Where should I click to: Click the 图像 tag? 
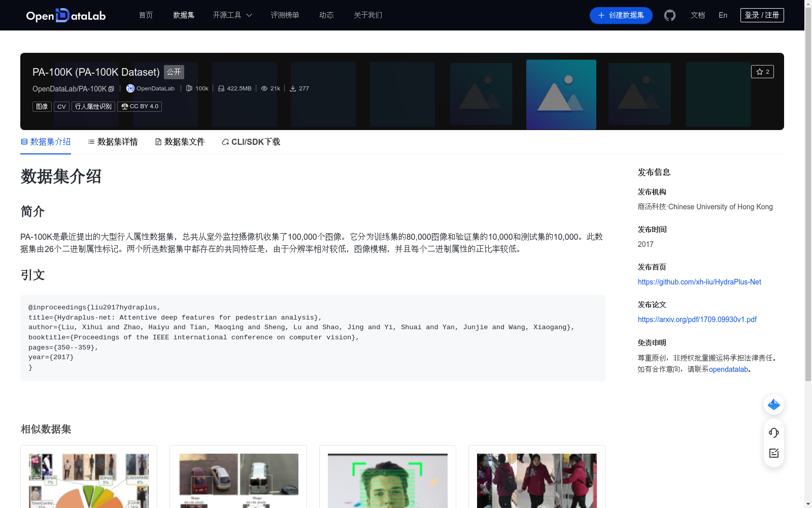click(42, 107)
